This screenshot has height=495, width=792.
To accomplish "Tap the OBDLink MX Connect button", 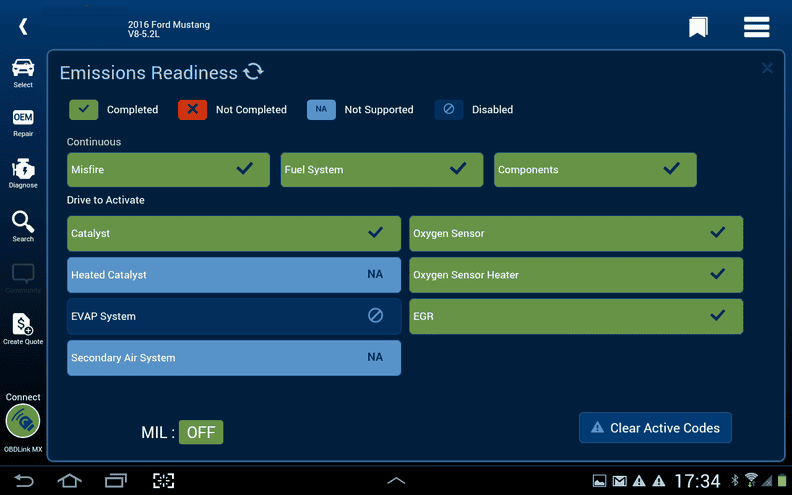I will 23,421.
